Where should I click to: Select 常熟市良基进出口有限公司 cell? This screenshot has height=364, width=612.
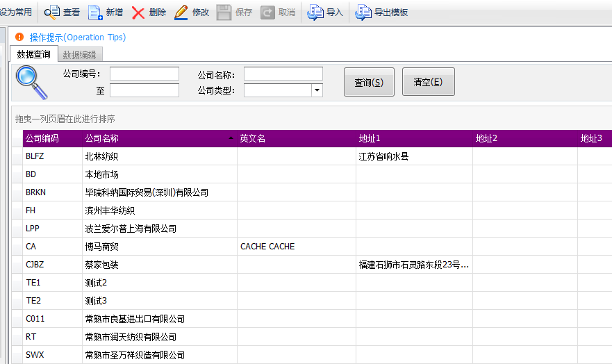(160, 319)
